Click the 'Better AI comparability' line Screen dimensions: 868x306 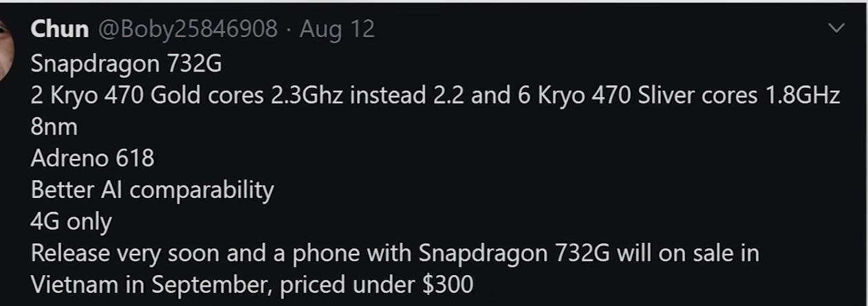click(x=152, y=190)
